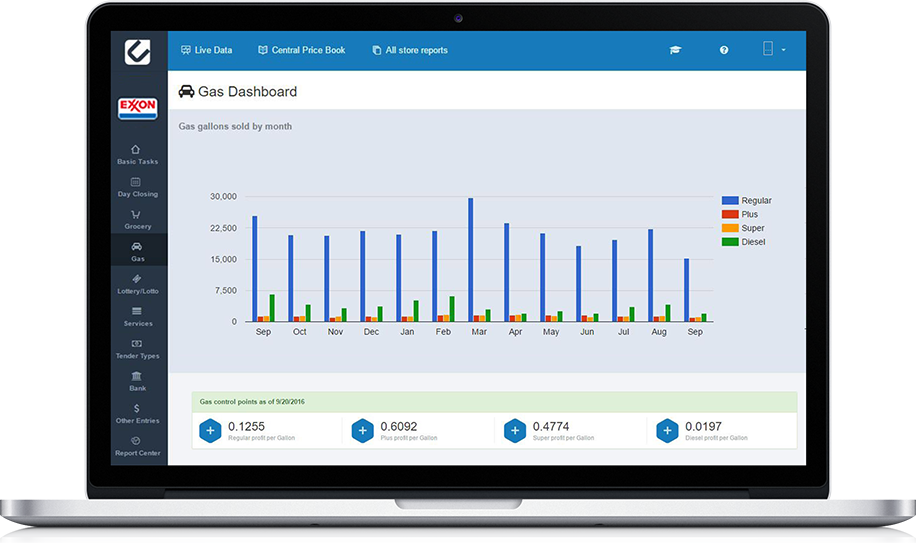Select the Gas car icon in sidebar
The image size is (916, 543).
(x=136, y=246)
